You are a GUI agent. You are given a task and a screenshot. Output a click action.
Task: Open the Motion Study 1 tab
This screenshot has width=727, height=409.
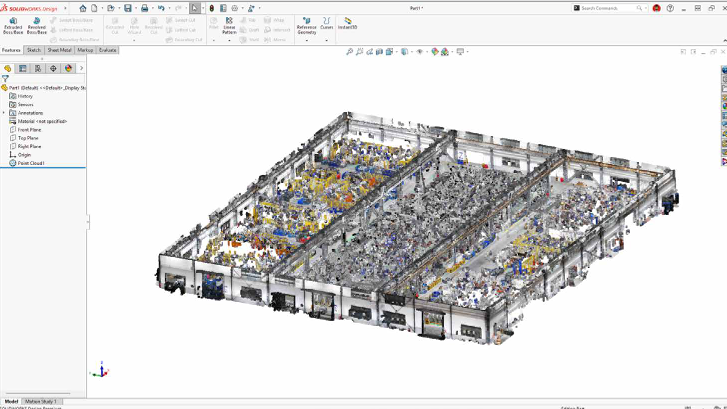[x=41, y=401]
